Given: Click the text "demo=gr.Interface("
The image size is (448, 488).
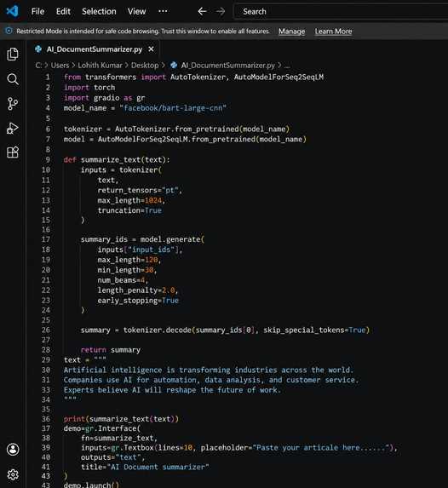Looking at the screenshot, I should click(102, 428).
